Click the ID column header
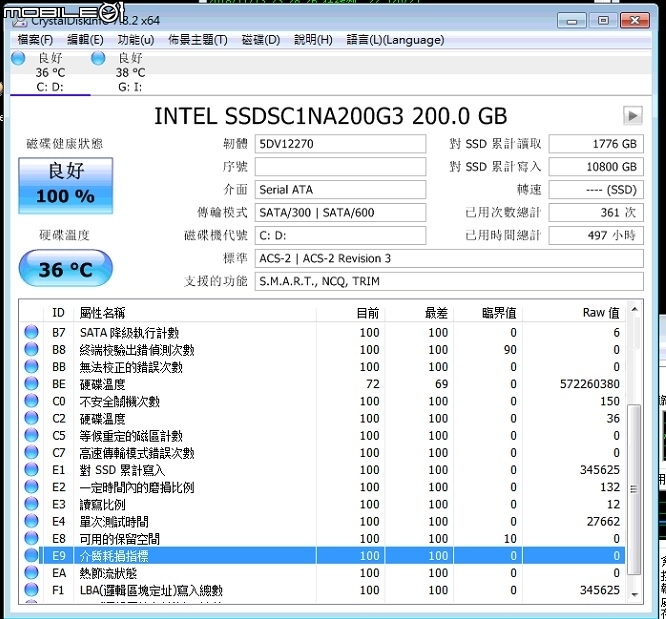This screenshot has height=619, width=666. pos(59,313)
